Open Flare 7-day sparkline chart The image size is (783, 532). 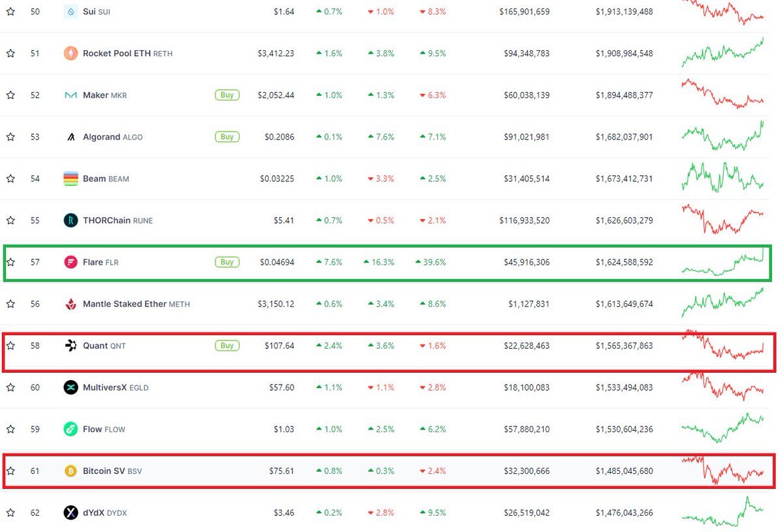[722, 262]
